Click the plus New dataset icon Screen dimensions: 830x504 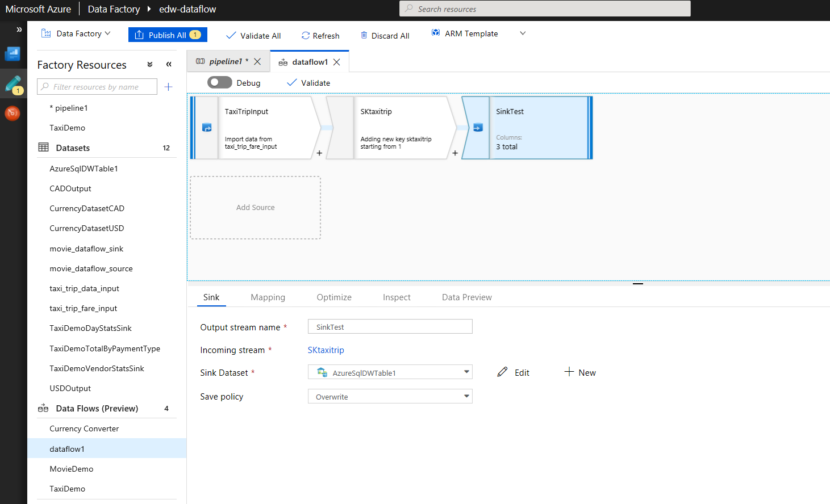[569, 372]
